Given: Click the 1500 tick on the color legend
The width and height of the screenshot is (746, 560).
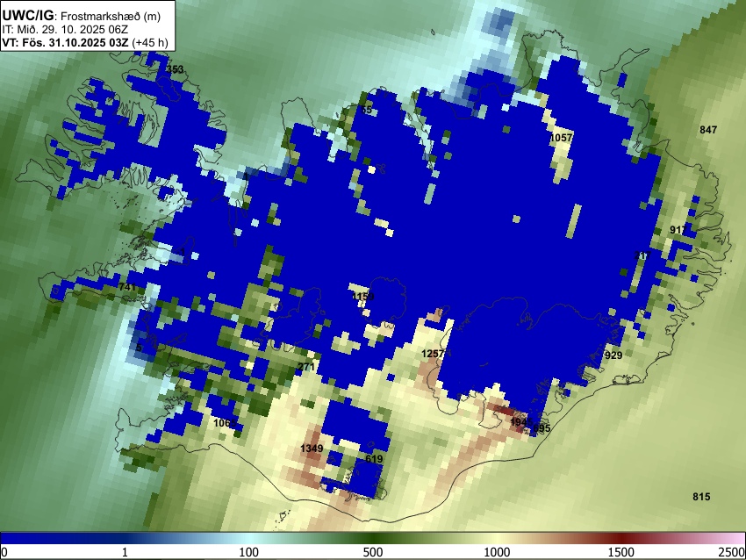Looking at the screenshot, I should coord(620,552).
